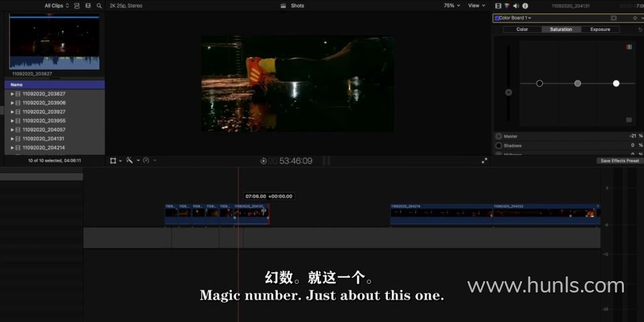
Task: Expand clip 11092020_203927 disclosure triangle
Action: (12, 112)
